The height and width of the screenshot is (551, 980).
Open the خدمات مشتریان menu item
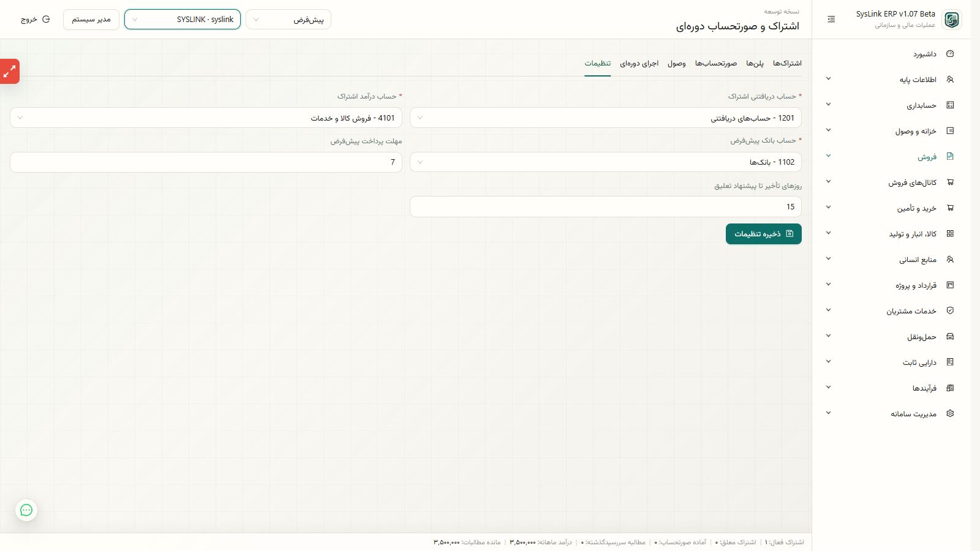[891, 311]
